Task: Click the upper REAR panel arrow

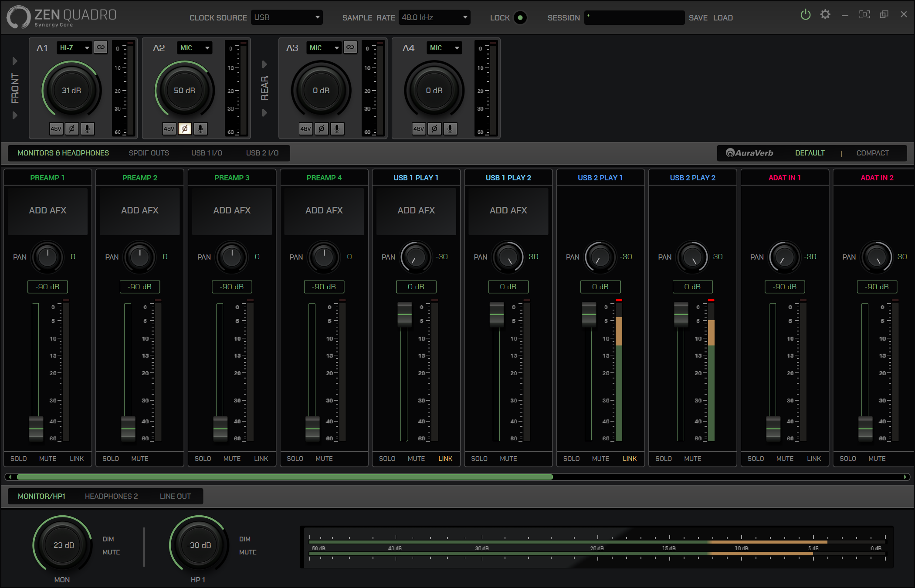Action: (264, 64)
